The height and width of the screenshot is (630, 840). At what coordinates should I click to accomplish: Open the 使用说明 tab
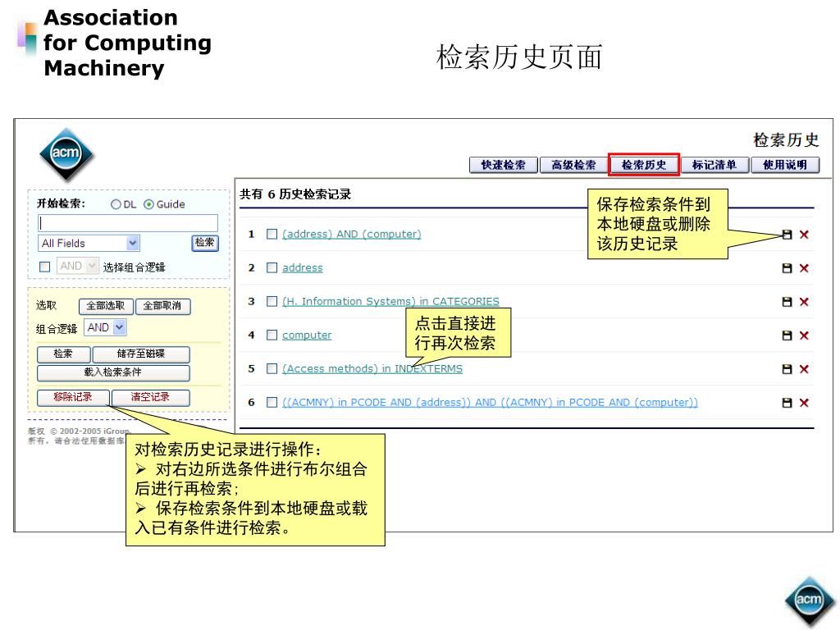[785, 165]
